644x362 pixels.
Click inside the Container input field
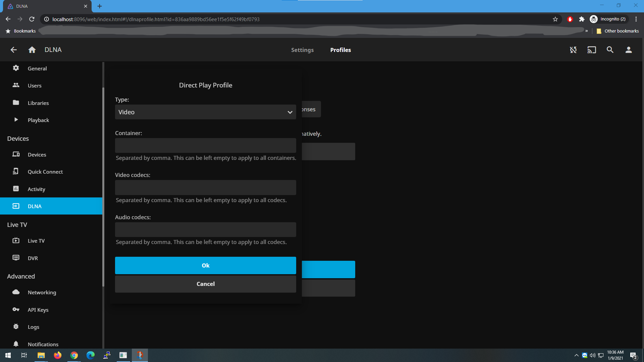pos(205,145)
